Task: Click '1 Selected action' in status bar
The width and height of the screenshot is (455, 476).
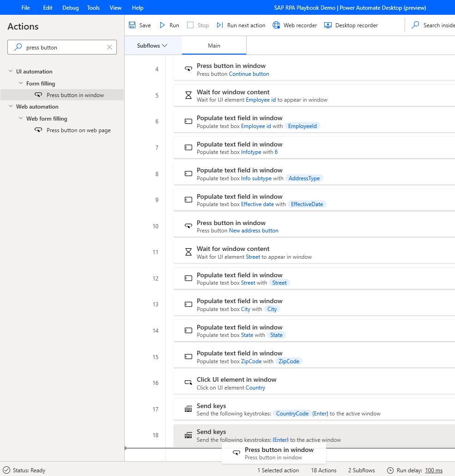Action: coord(278,470)
